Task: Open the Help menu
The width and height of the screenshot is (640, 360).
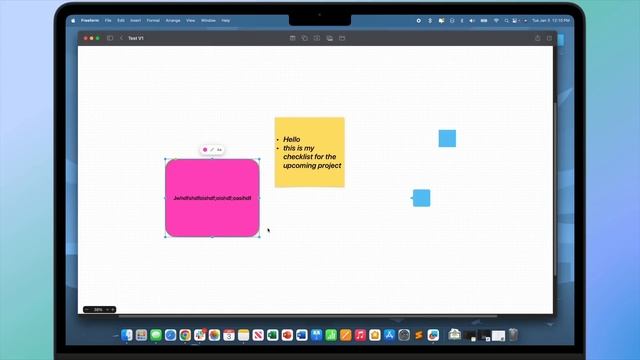Action: coord(226,20)
